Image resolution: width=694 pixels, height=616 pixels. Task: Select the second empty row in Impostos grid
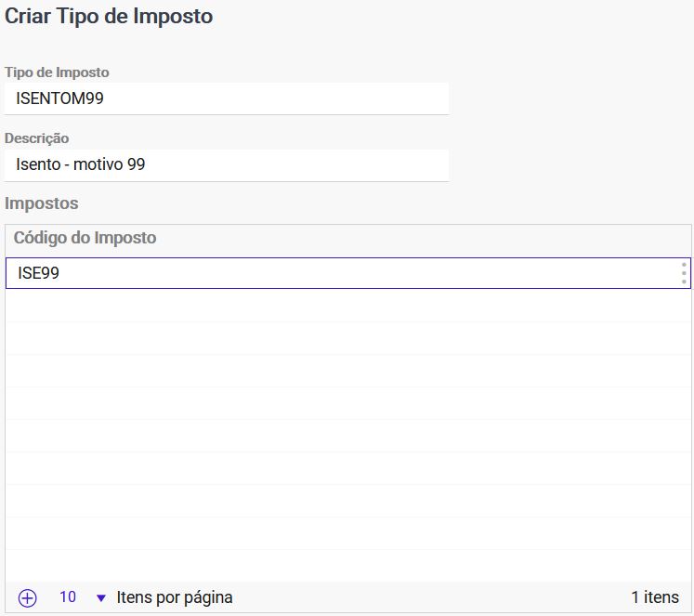pos(347,338)
